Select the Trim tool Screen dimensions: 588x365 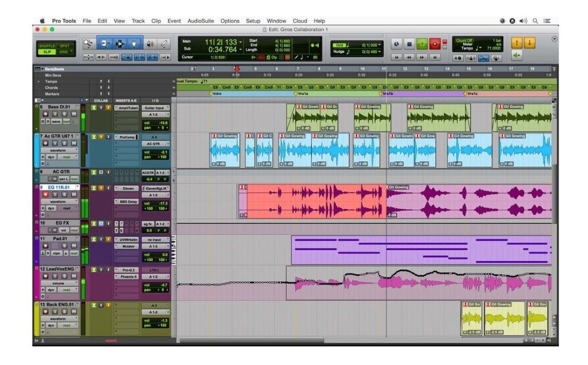coord(105,42)
